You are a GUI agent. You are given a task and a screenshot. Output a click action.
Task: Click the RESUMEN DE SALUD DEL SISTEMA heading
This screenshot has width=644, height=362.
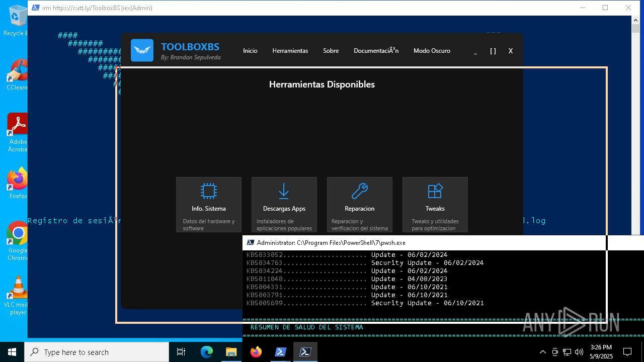click(306, 327)
